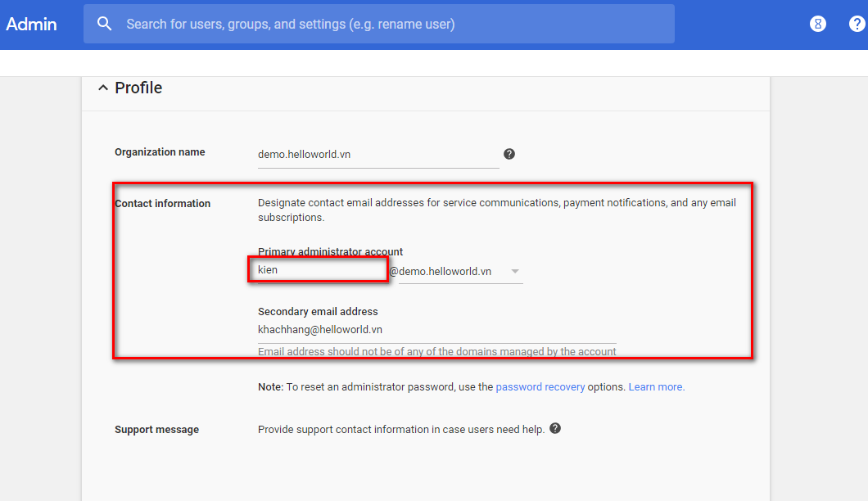Edit the Secondary email address field
The width and height of the screenshot is (868, 501).
coord(436,330)
